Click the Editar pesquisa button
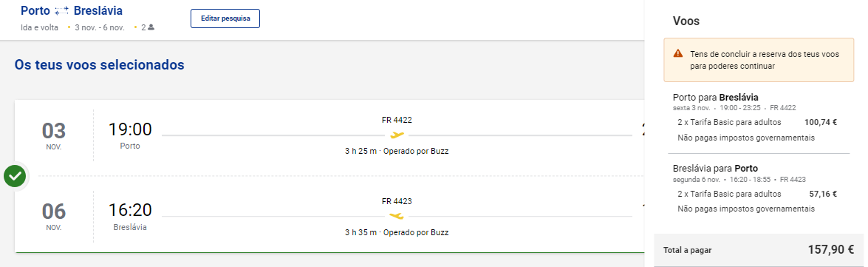 click(x=225, y=18)
